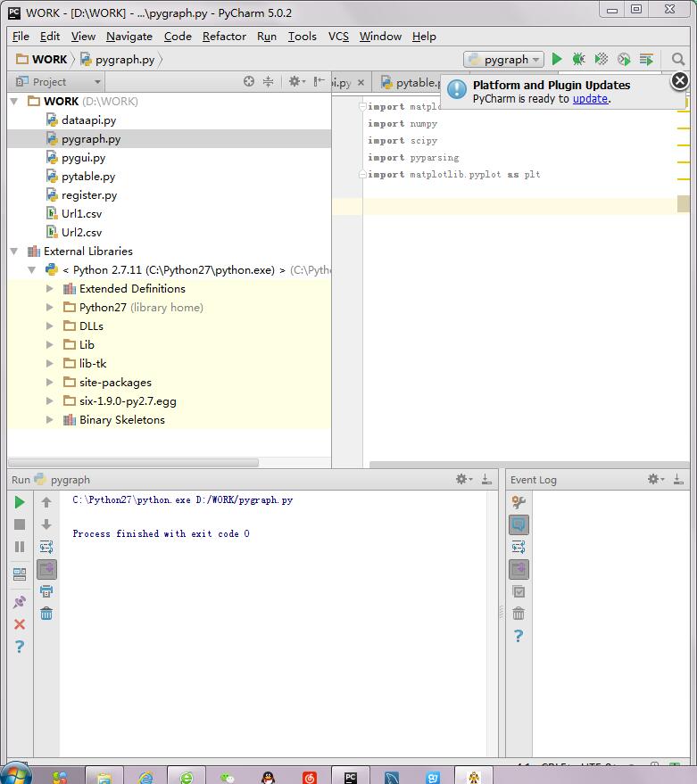Open help for Event Log
This screenshot has width=697, height=784.
519,636
